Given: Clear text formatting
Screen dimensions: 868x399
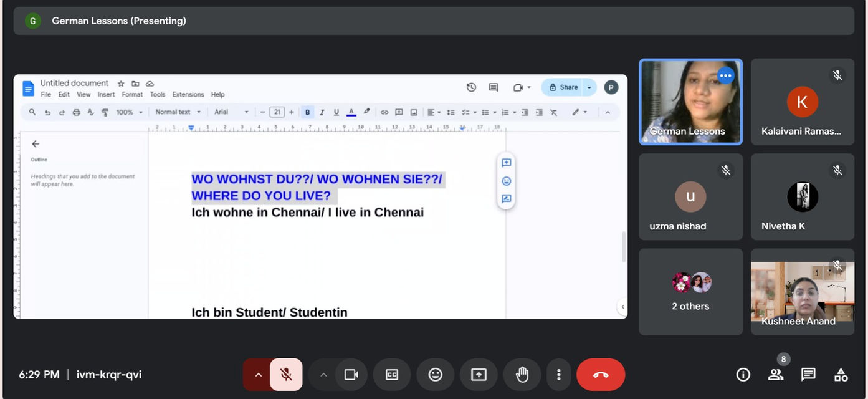Looking at the screenshot, I should [x=554, y=112].
